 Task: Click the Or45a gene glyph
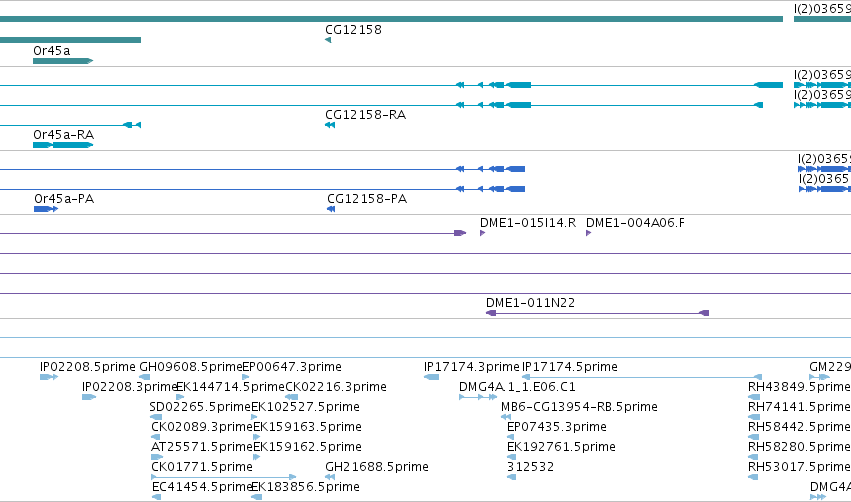tap(63, 61)
